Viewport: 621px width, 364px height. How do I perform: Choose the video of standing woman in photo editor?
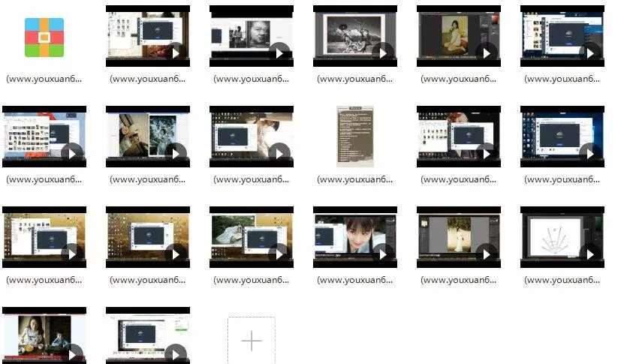tap(458, 237)
